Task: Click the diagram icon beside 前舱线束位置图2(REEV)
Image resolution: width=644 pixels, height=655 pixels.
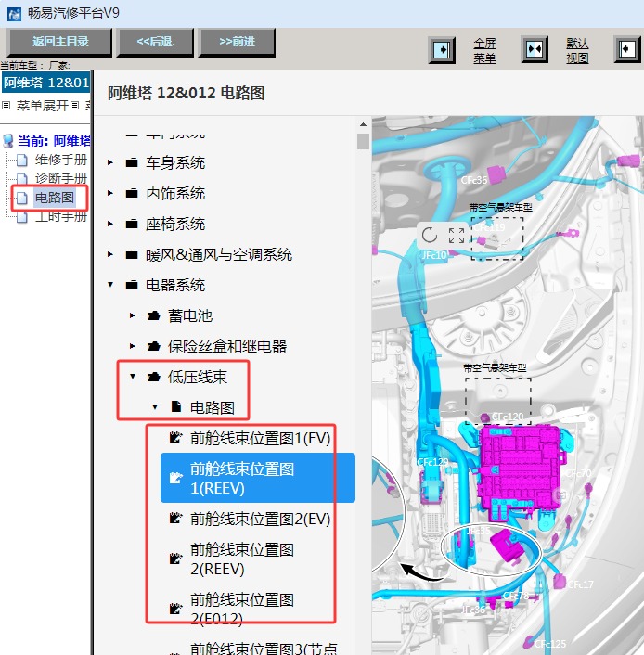Action: 175,559
